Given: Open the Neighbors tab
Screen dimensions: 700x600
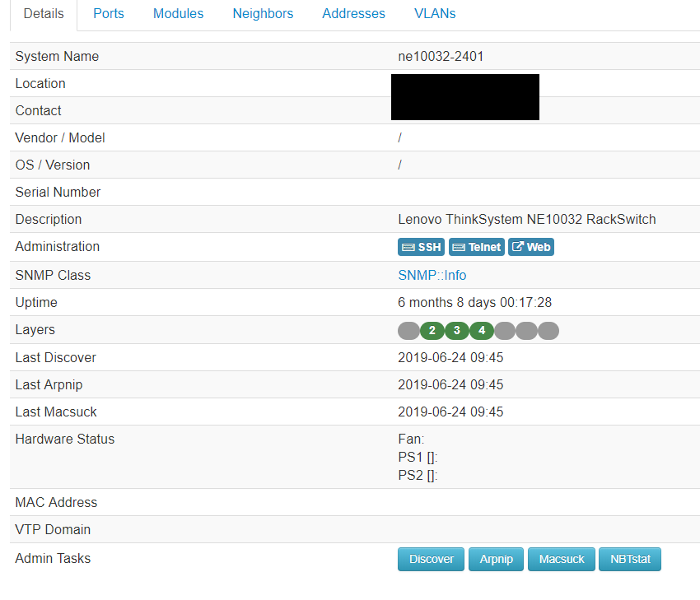Looking at the screenshot, I should pyautogui.click(x=263, y=14).
